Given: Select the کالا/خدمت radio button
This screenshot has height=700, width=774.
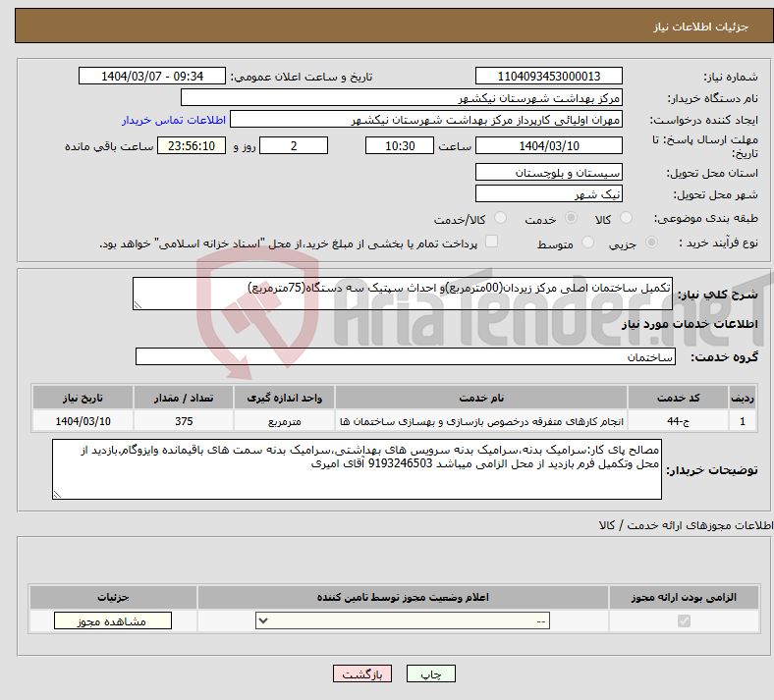Looking at the screenshot, I should tap(501, 218).
